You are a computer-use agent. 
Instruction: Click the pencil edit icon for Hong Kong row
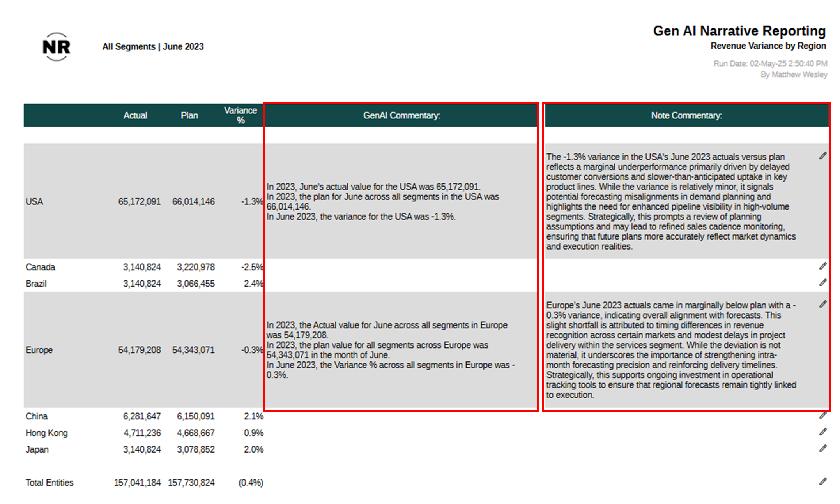point(822,432)
